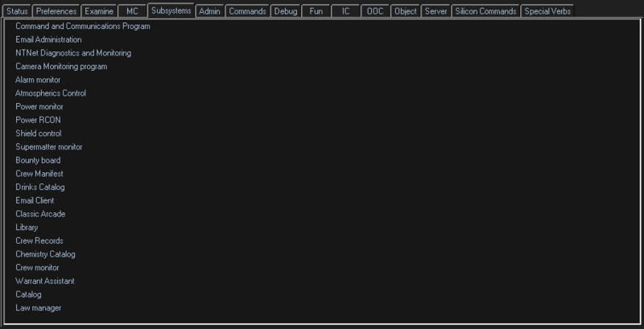The width and height of the screenshot is (644, 329).
Task: Launch Command and Communications Program
Action: (x=83, y=27)
